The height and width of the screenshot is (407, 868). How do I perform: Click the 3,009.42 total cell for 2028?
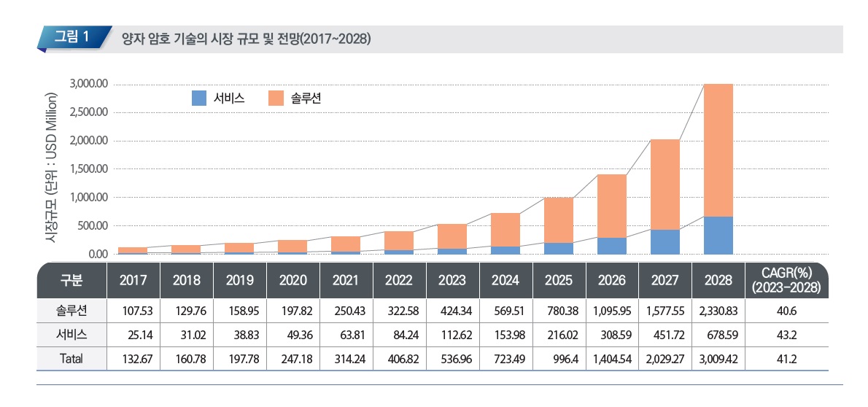[x=718, y=360]
